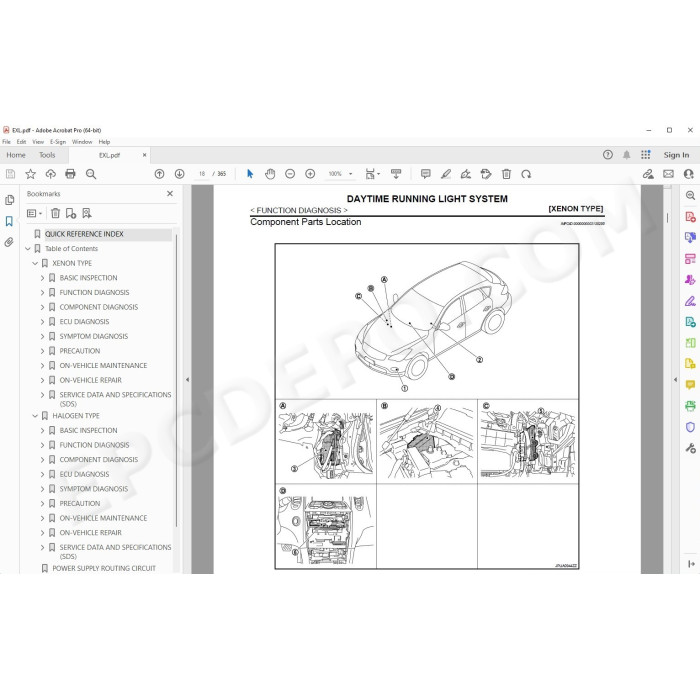Viewport: 700px width, 700px height.
Task: Go to previous page arrow
Action: coord(159,174)
